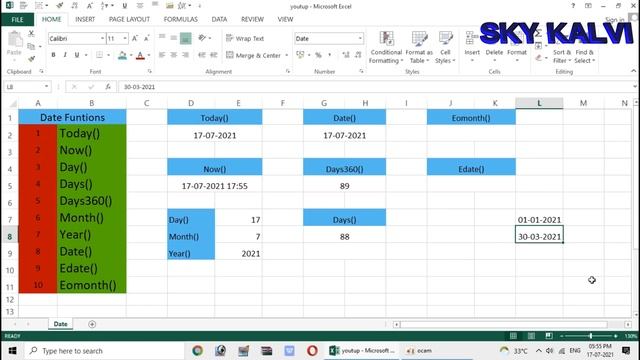640x360 pixels.
Task: Select cell containing 01-01-2021
Action: (539, 220)
